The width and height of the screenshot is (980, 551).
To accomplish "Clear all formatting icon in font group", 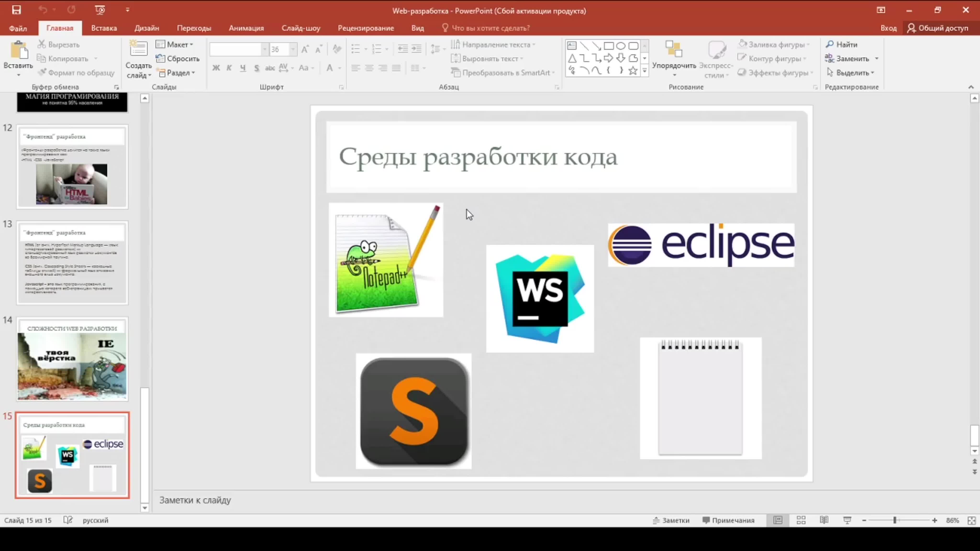I will click(x=337, y=49).
